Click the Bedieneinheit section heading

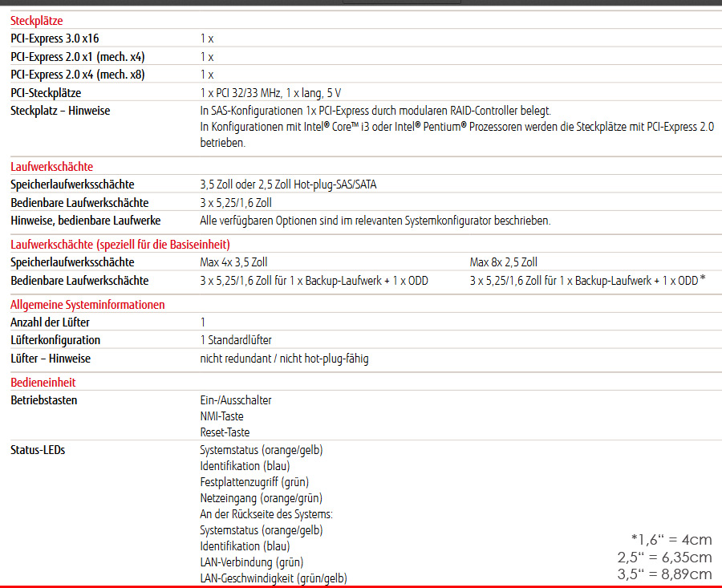point(43,383)
